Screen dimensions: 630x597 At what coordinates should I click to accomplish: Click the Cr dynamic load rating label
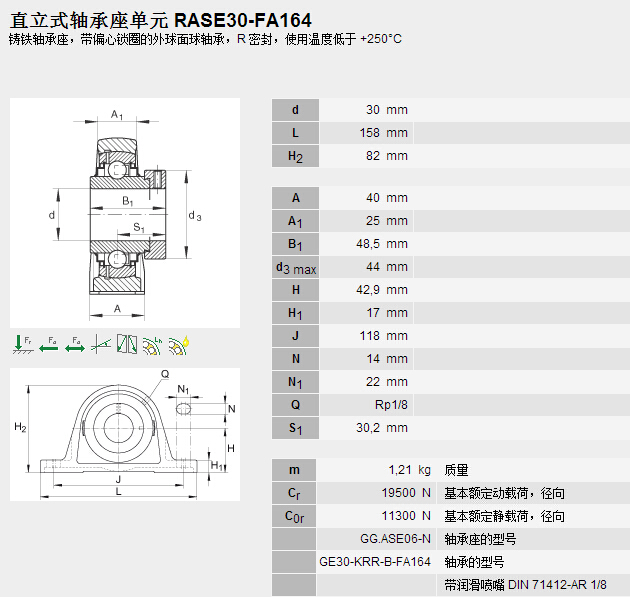(x=294, y=493)
